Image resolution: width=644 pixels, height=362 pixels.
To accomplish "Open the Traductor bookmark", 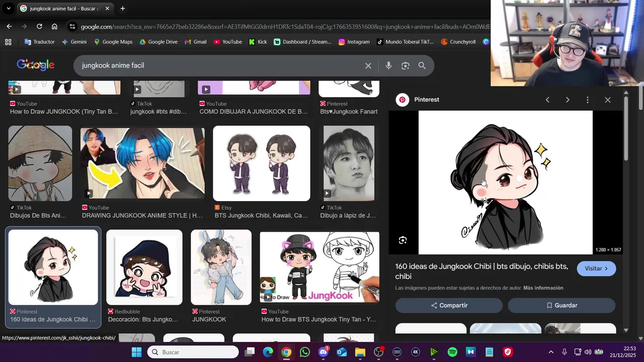I will (x=39, y=42).
